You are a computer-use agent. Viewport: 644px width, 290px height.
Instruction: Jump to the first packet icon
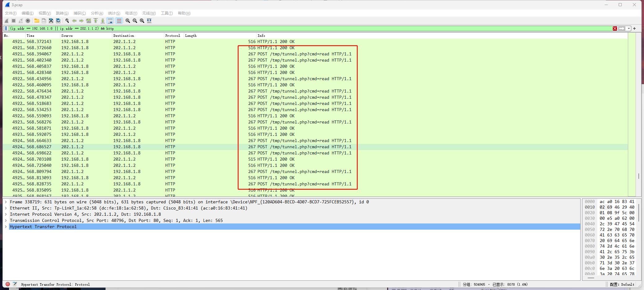[96, 21]
